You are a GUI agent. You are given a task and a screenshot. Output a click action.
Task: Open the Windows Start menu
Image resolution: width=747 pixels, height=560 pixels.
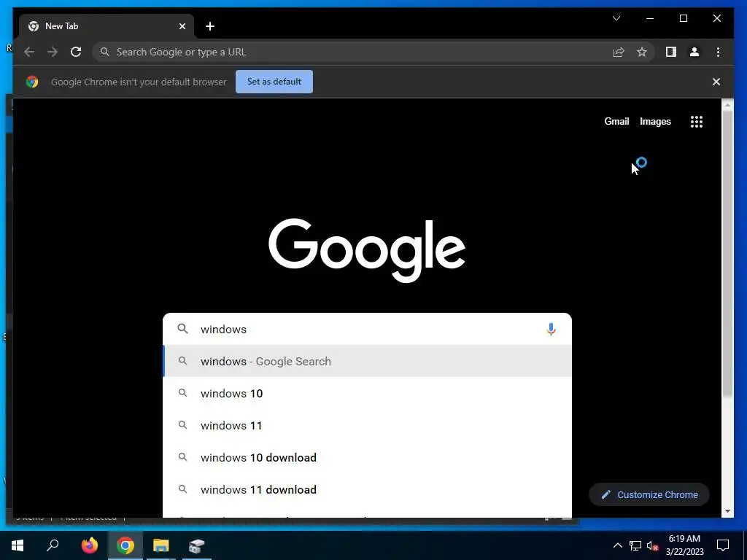coord(18,545)
